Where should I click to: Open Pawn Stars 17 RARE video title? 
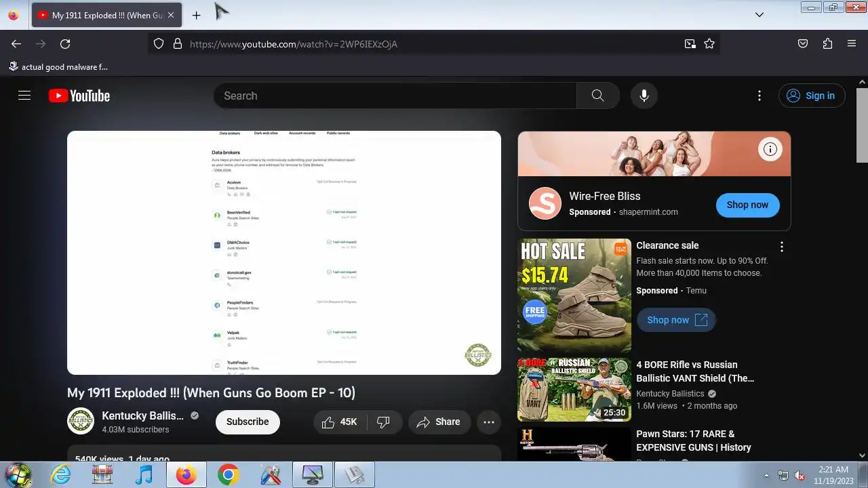pyautogui.click(x=694, y=441)
